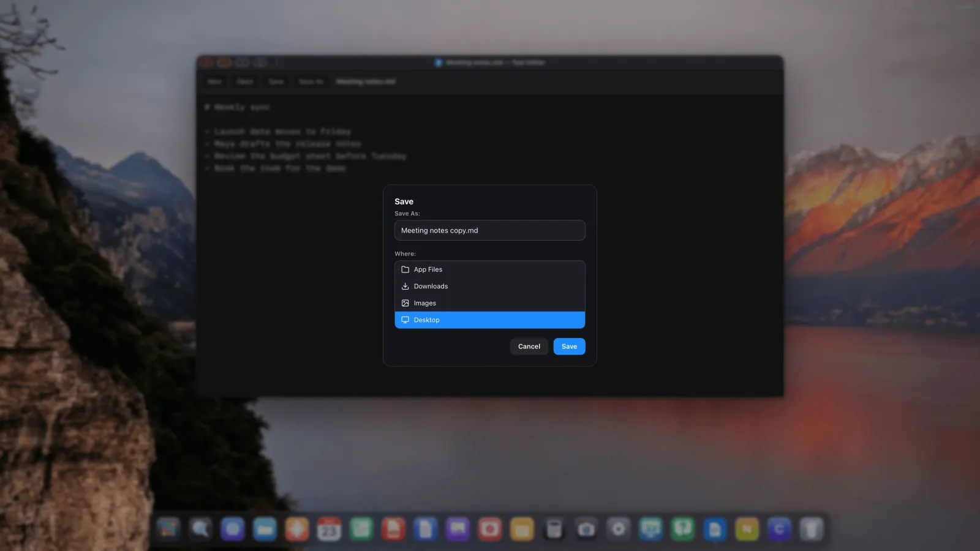Click Save As in the Text Editor toolbar

[x=311, y=81]
